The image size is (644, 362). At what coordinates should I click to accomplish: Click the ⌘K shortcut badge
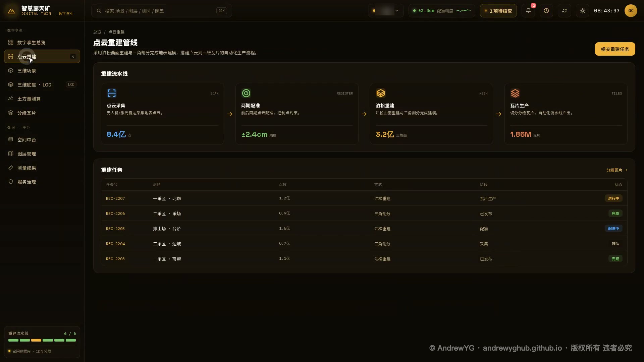[222, 11]
